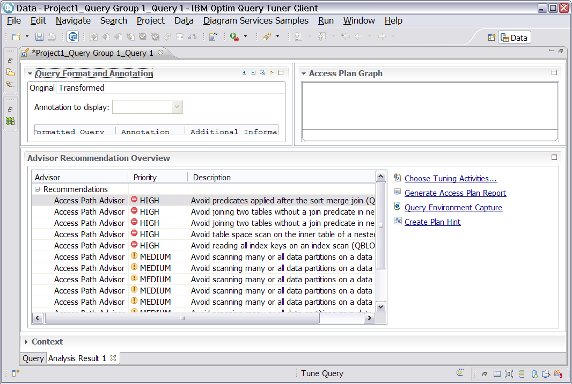Click the highlighted round blue toolbar icon

click(73, 36)
